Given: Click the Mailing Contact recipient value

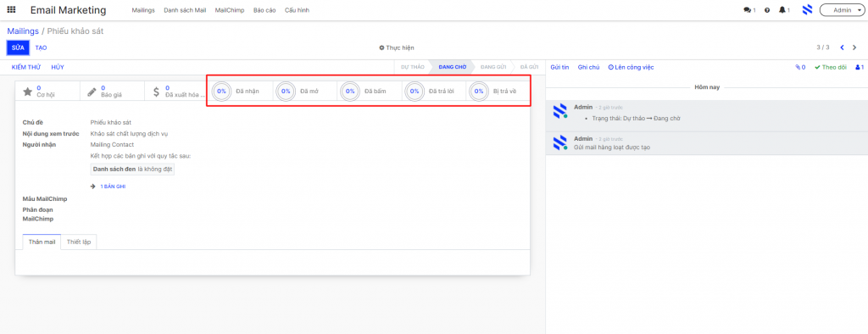Looking at the screenshot, I should pyautogui.click(x=112, y=145).
